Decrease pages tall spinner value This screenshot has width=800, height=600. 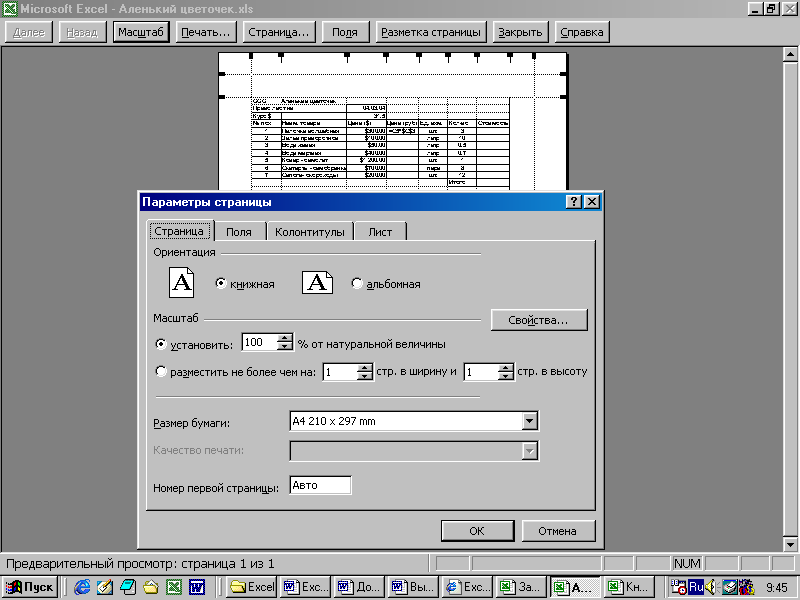(505, 376)
